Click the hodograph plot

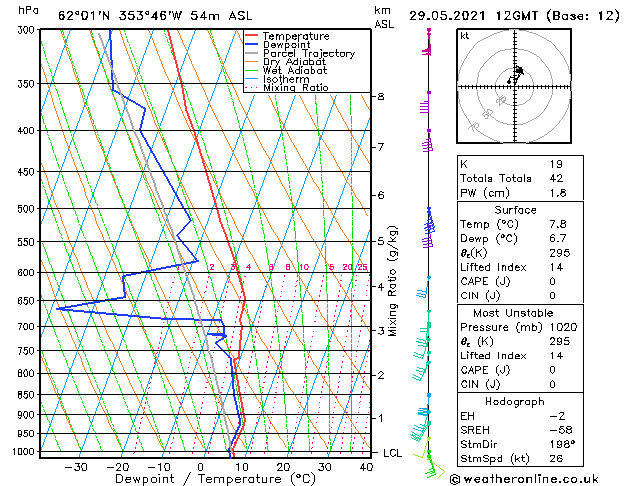pos(514,86)
